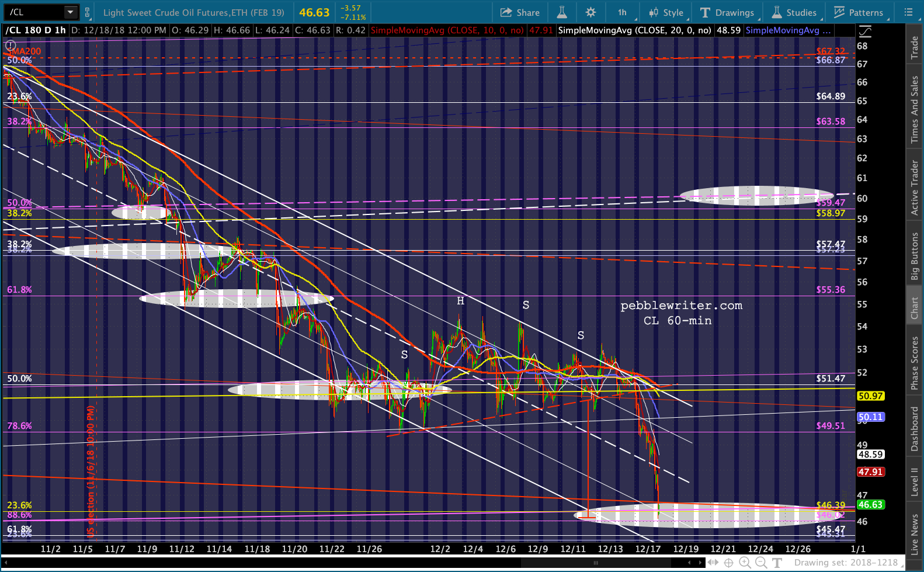This screenshot has height=572, width=924.
Task: Toggle the Times And Sales sidebar panel
Action: [915, 109]
